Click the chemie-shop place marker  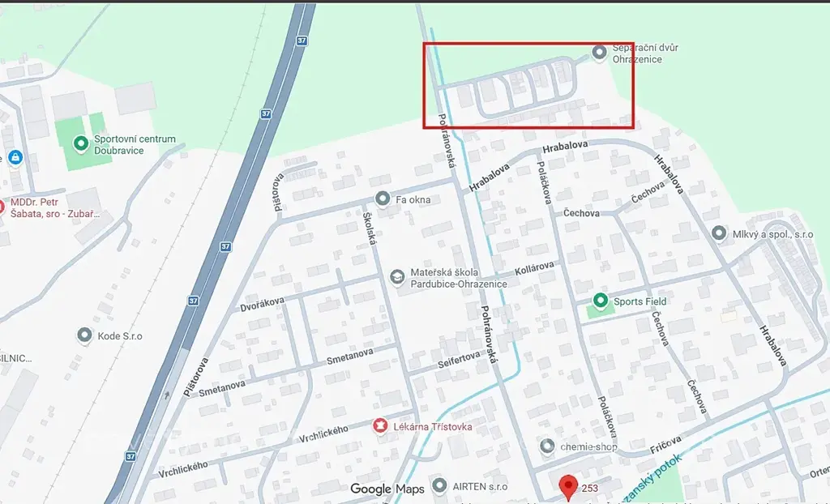tap(547, 446)
